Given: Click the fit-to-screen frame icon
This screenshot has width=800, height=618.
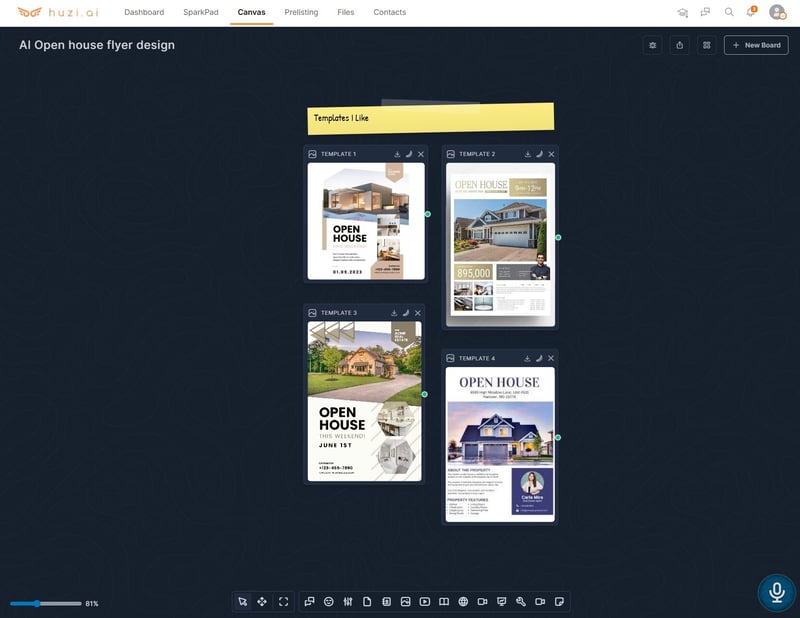Looking at the screenshot, I should tap(284, 602).
